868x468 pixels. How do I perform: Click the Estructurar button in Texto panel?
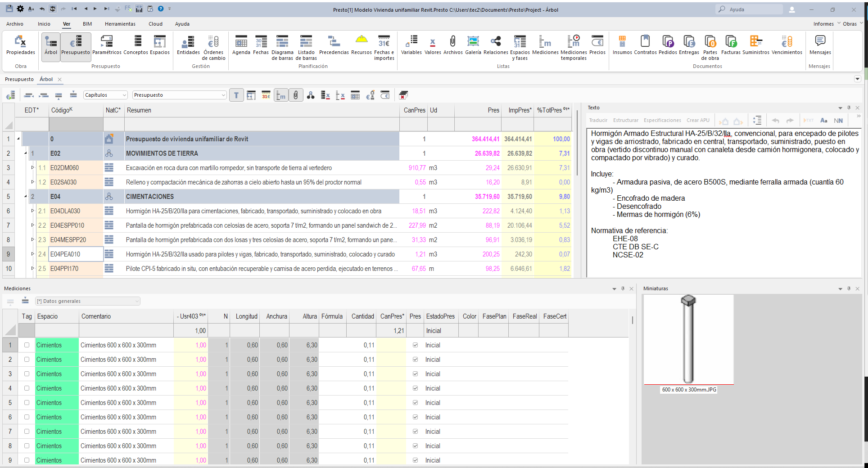tap(625, 120)
